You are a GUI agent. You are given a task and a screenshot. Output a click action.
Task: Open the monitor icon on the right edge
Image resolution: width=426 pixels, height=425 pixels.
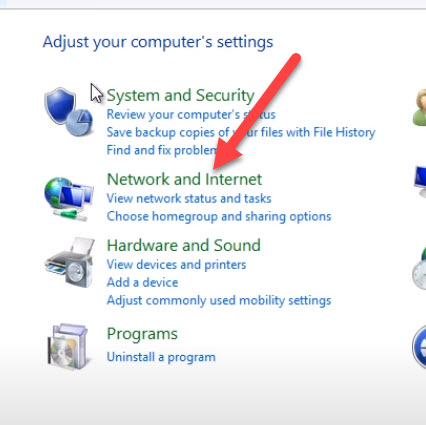[x=420, y=183]
